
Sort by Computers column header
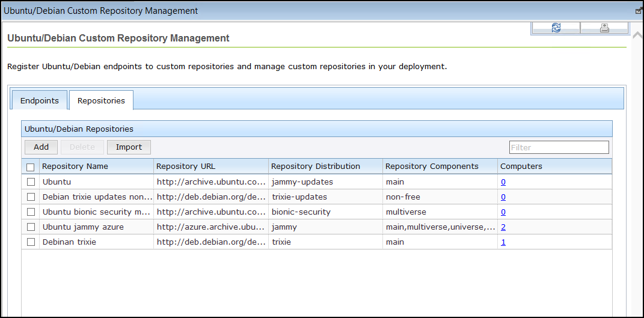(x=554, y=167)
